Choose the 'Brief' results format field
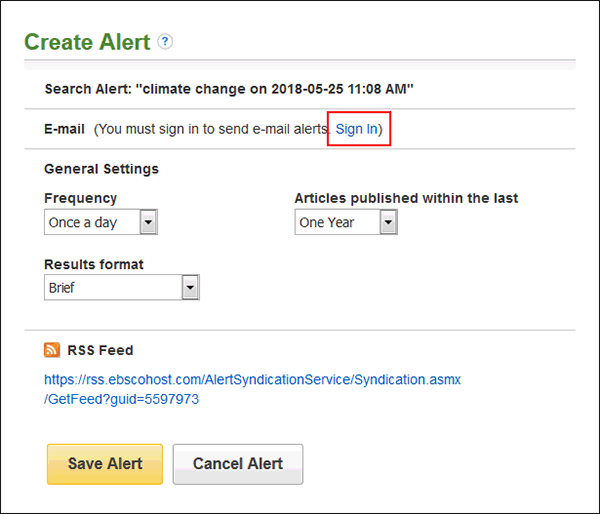 coord(122,287)
